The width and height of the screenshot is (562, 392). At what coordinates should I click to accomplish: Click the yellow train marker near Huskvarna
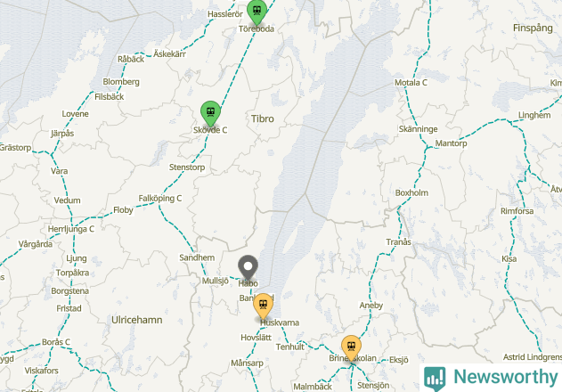pyautogui.click(x=263, y=306)
